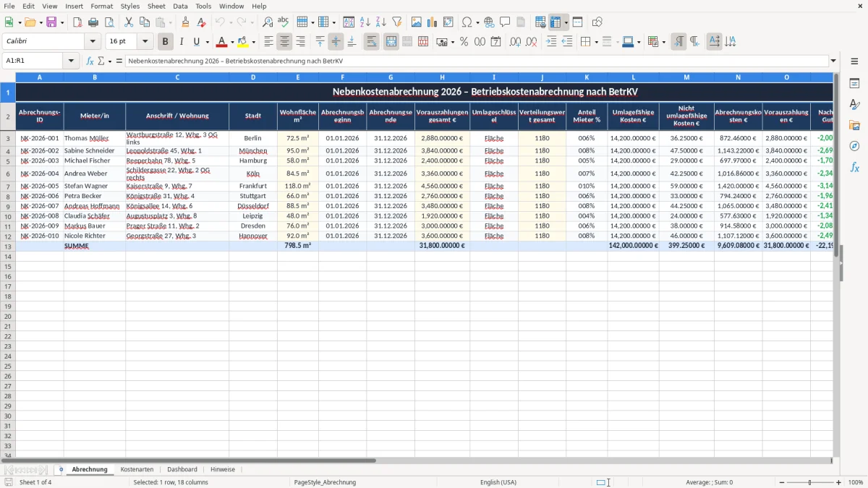
Task: Click zoom in plus button
Action: (839, 482)
